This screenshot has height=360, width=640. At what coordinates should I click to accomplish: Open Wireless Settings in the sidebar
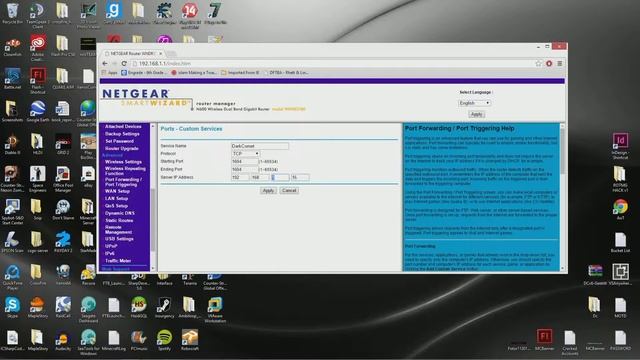click(123, 162)
